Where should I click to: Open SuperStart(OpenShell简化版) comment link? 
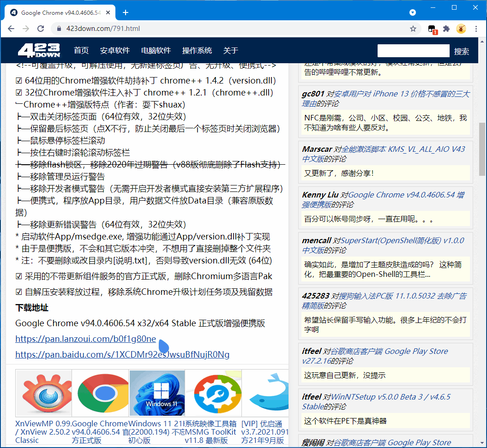click(x=383, y=245)
